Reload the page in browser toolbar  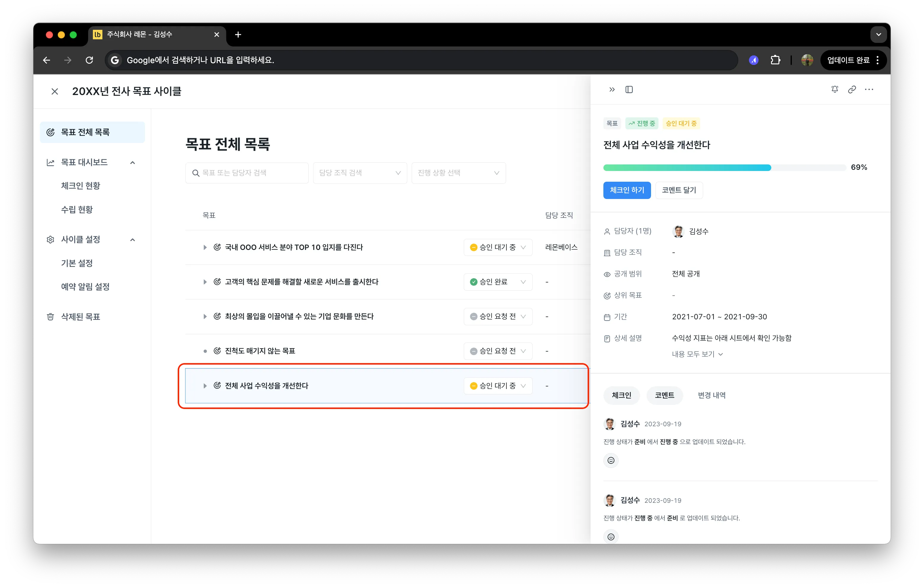(x=89, y=60)
